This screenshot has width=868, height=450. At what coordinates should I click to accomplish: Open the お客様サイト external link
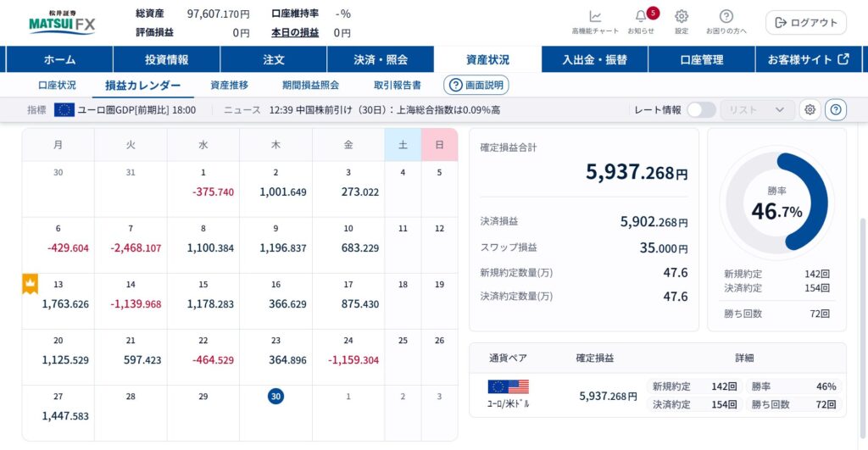coord(808,59)
